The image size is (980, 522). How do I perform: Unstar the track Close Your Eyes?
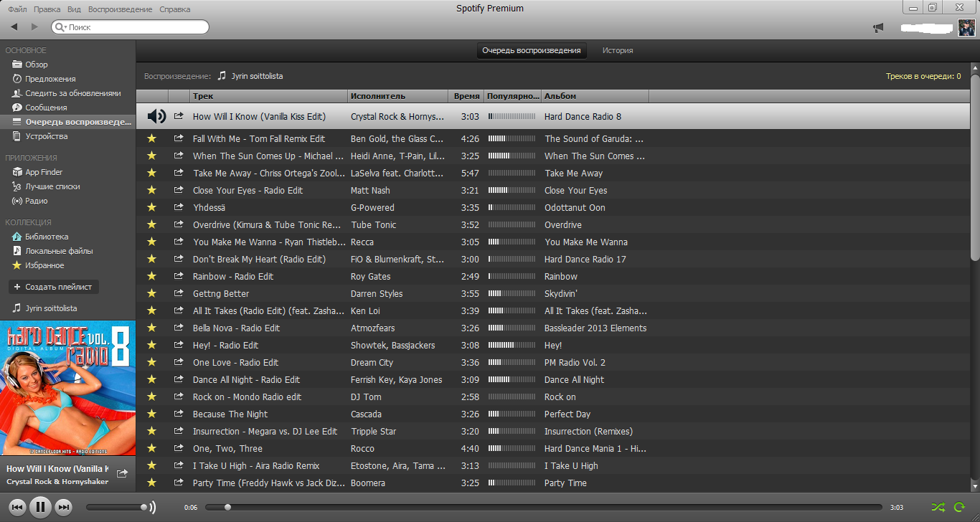(151, 190)
